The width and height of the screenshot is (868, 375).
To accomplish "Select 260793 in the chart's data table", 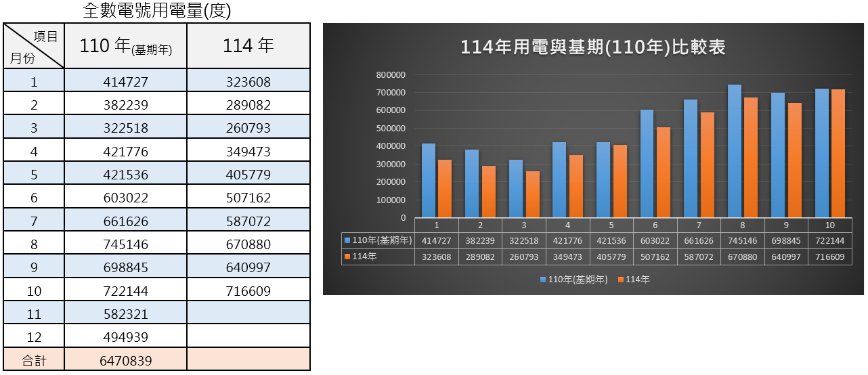I will coord(524,257).
